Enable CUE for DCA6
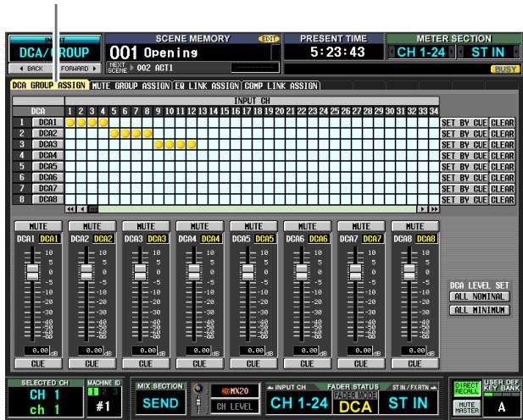Screen dimensions: 523x420 tap(307, 363)
